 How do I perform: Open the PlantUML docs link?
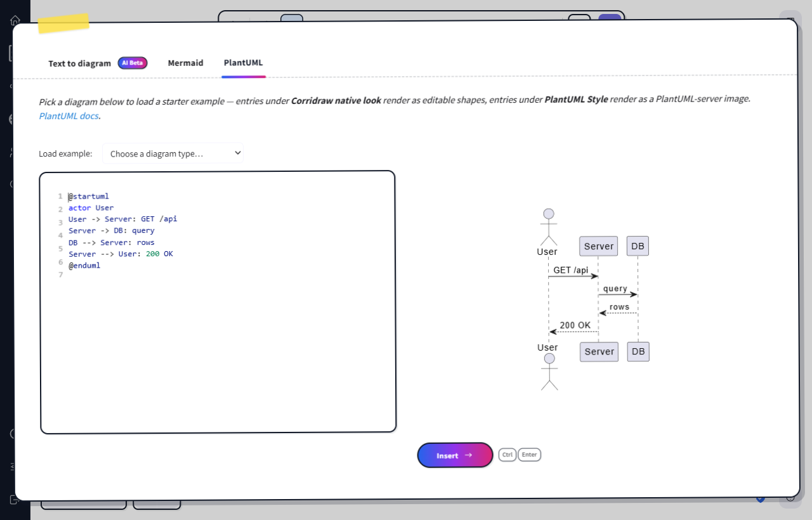(x=69, y=116)
